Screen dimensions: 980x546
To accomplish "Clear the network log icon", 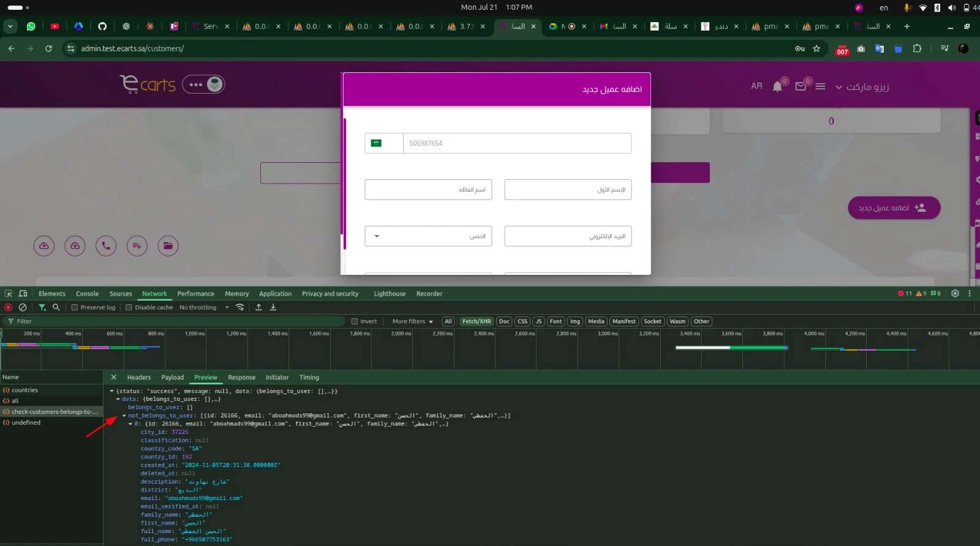I will 23,307.
